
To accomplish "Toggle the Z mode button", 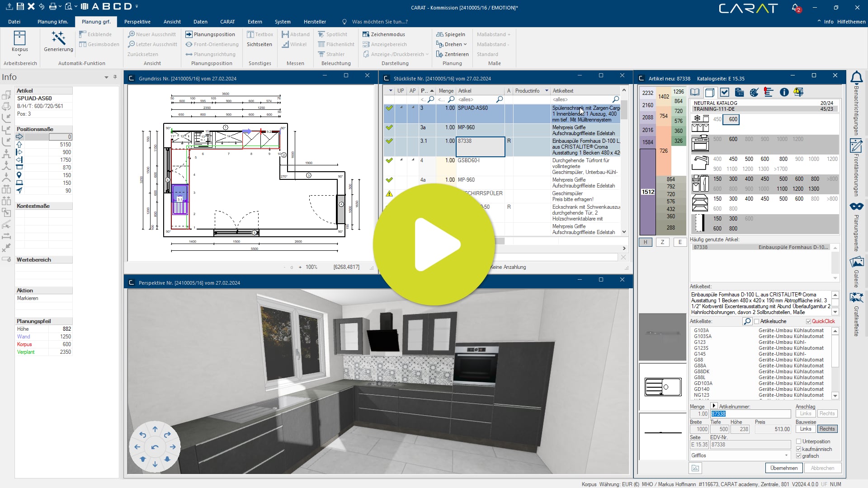I will [662, 242].
